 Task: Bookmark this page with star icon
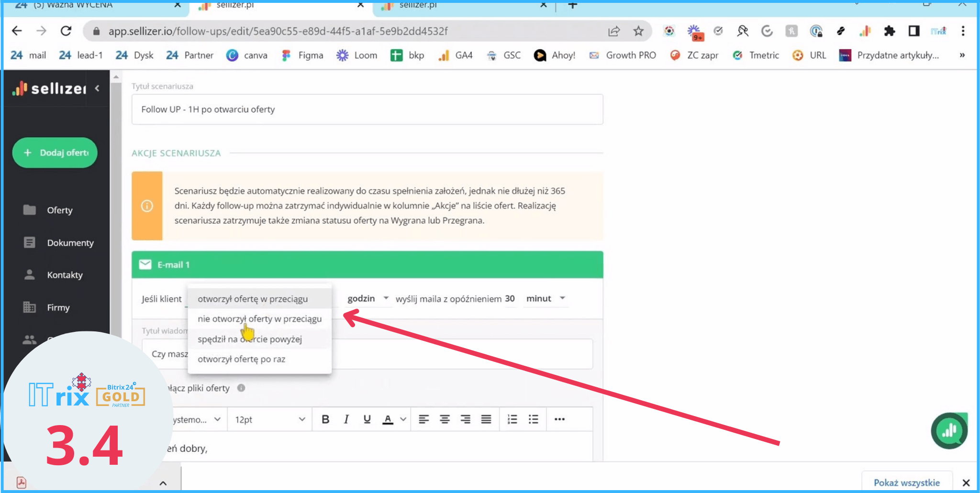coord(638,31)
